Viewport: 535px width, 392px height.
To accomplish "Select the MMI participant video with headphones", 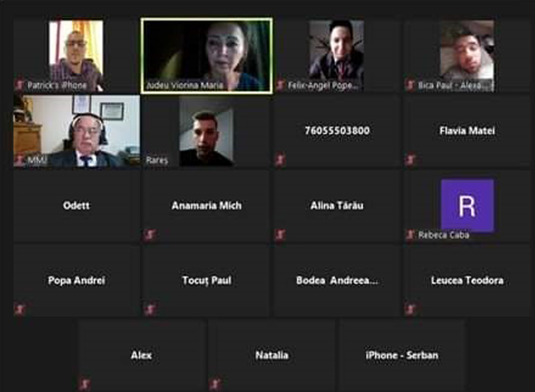I will 77,131.
